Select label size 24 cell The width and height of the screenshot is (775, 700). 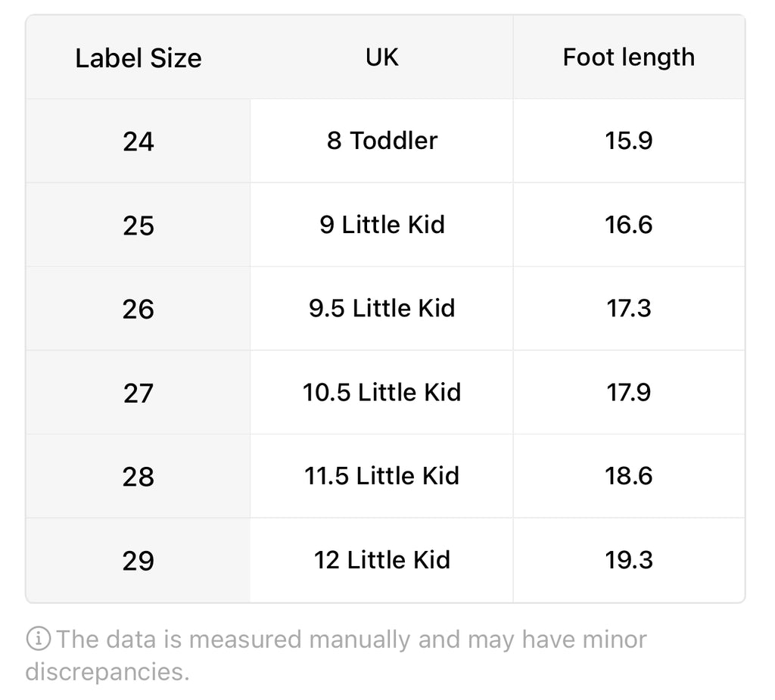click(x=139, y=142)
